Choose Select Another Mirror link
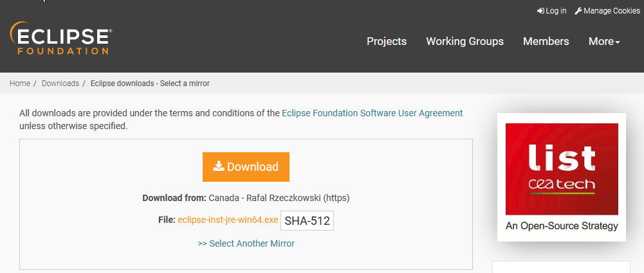 [246, 243]
